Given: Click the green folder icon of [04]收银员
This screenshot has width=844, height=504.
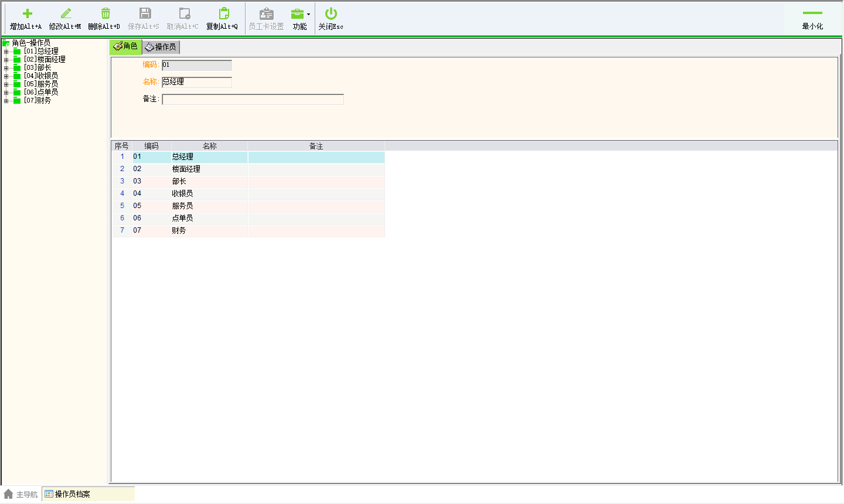Looking at the screenshot, I should 17,76.
